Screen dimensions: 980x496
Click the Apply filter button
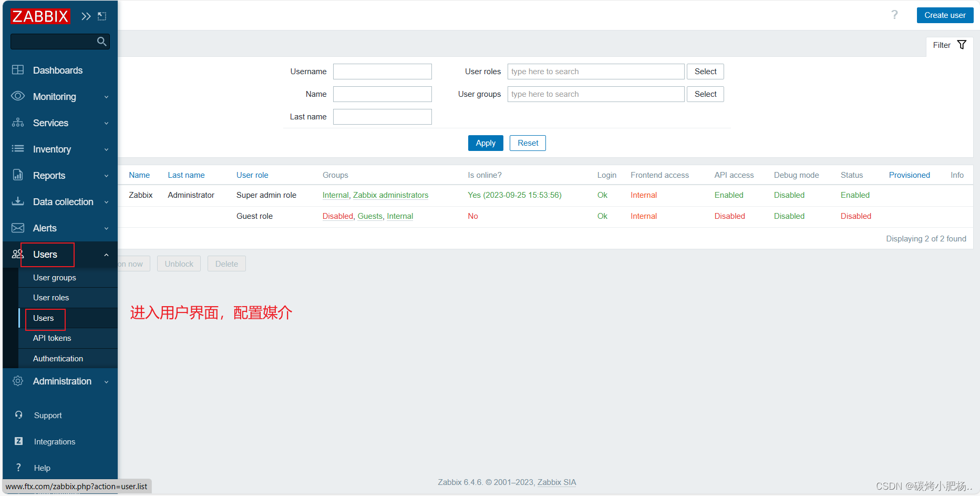(x=486, y=143)
